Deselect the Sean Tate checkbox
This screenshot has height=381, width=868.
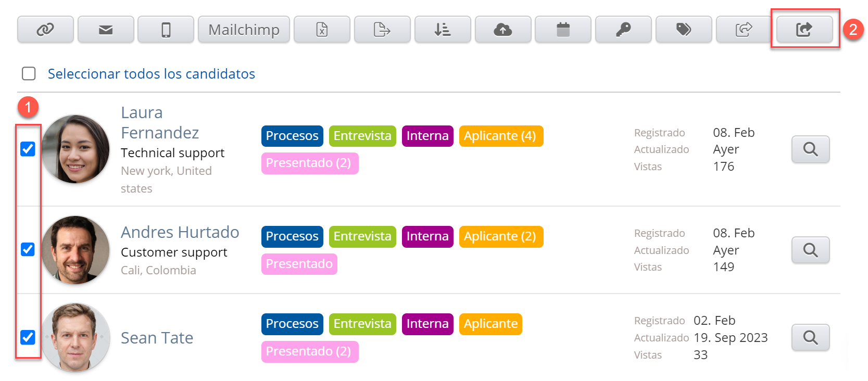point(28,337)
